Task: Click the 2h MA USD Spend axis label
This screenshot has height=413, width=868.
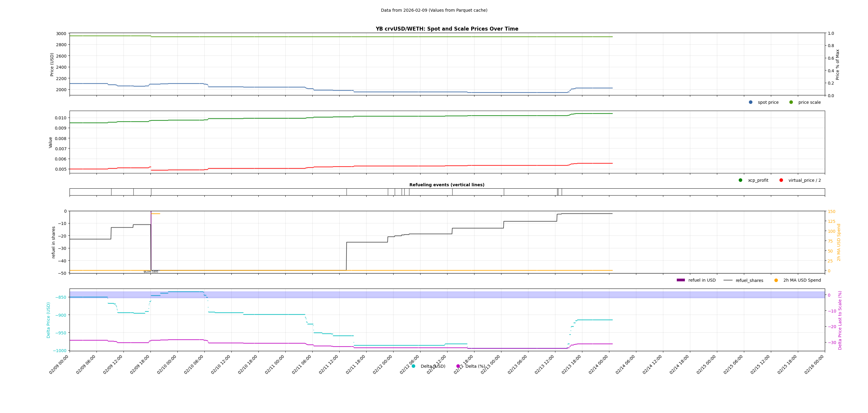Action: click(x=839, y=242)
